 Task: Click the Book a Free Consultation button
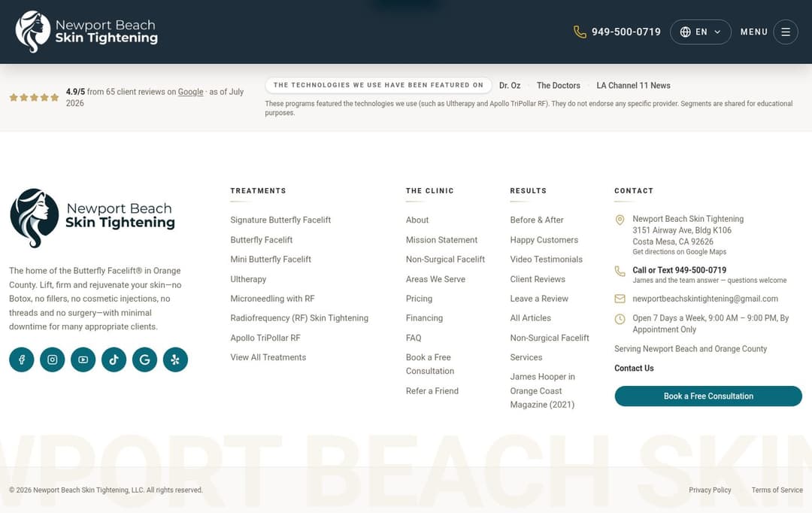pyautogui.click(x=708, y=396)
